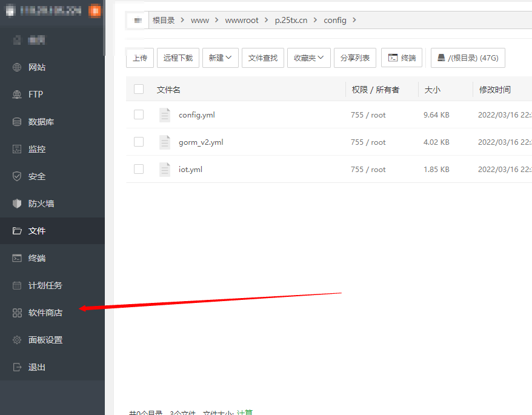Click the 4.02 KB size cell

[436, 142]
